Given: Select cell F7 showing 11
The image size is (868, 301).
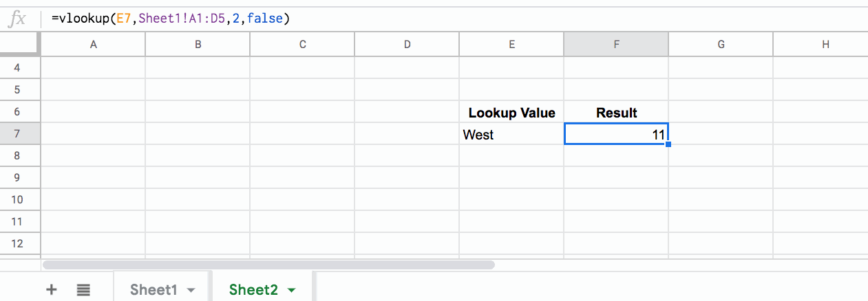Looking at the screenshot, I should [616, 134].
